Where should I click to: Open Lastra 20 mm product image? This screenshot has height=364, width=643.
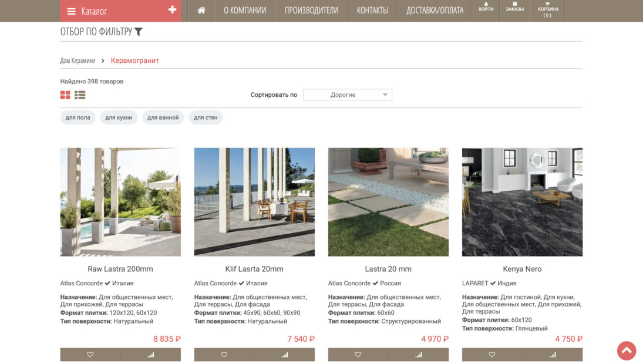point(388,202)
